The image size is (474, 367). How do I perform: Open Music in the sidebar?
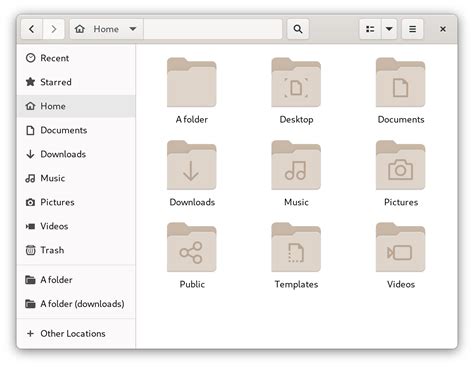coord(76,178)
